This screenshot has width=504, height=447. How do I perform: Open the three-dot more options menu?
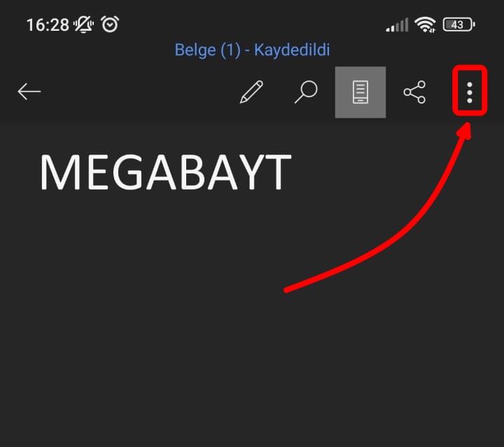click(x=470, y=92)
